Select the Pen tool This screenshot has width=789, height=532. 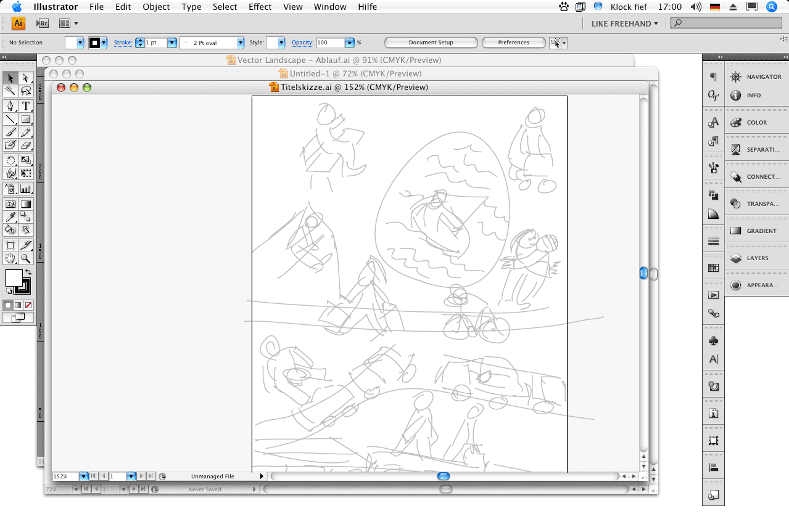(x=10, y=106)
